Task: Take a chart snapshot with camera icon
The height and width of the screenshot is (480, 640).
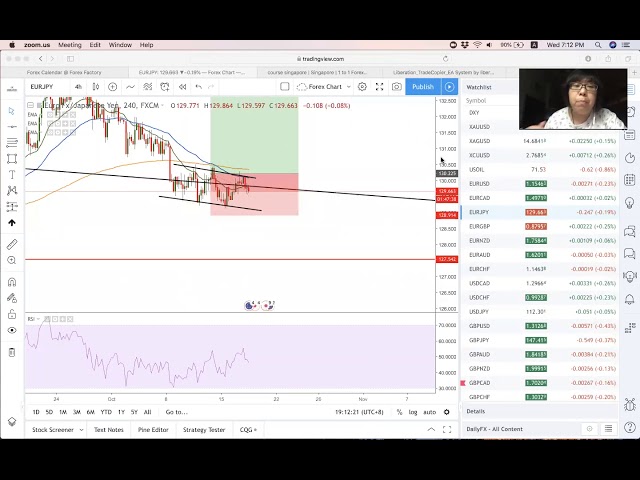Action: tap(397, 87)
